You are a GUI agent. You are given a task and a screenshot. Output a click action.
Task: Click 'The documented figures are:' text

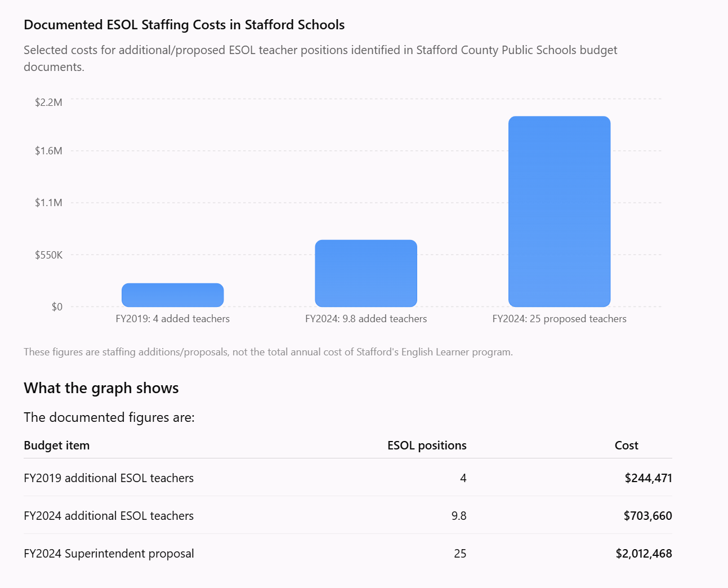109,417
